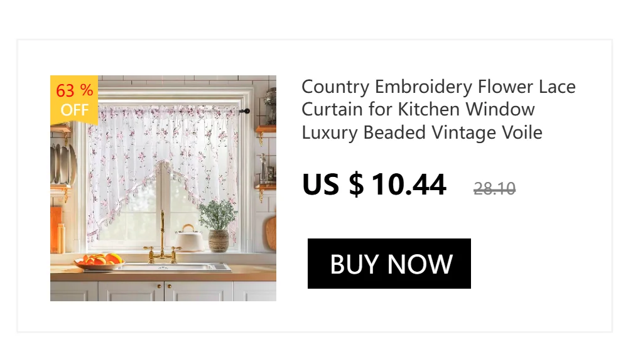Screen dimensions: 628x364
Task: Click the crossed-out 28.10 original price
Action: [x=495, y=188]
